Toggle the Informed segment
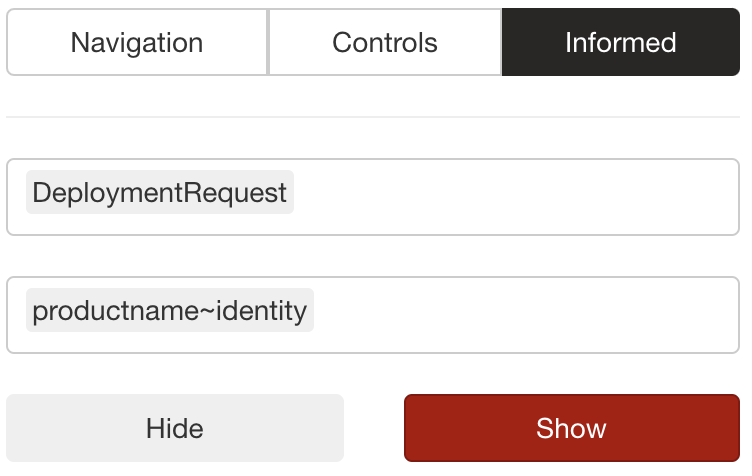 pos(620,43)
